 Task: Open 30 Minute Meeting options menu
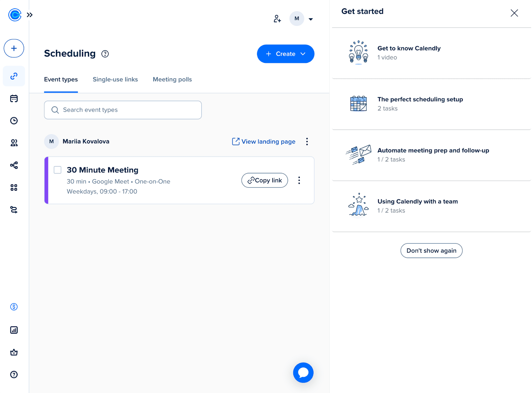(x=299, y=180)
